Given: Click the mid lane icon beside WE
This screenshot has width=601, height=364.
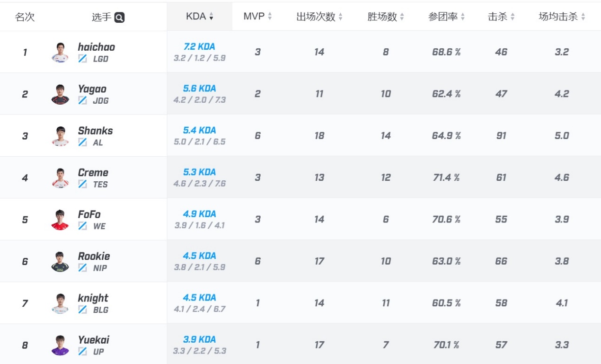Looking at the screenshot, I should [x=83, y=226].
